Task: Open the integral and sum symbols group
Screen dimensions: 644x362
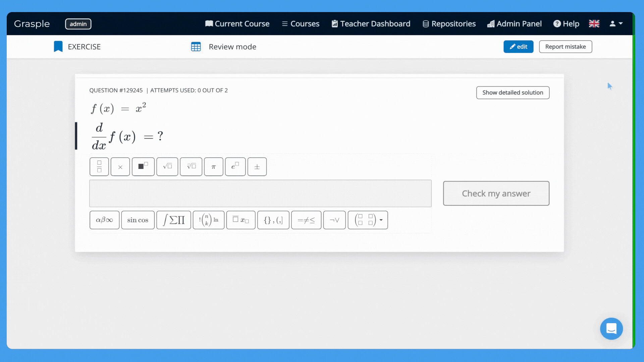Action: coord(173,220)
